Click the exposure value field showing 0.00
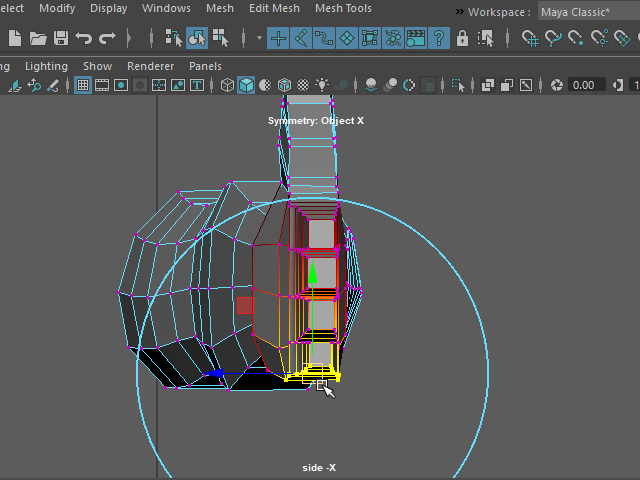 [x=587, y=85]
